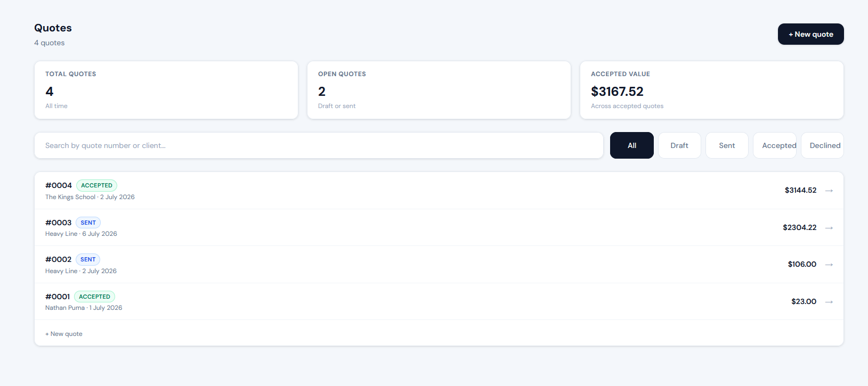Click the SENT badge on quote #0003

[x=88, y=223]
